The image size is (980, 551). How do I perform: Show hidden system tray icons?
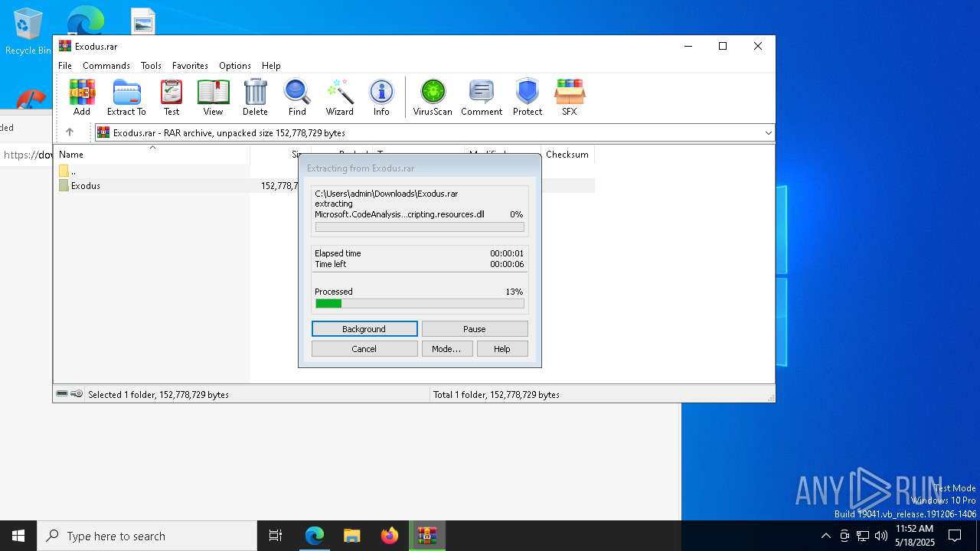click(825, 536)
